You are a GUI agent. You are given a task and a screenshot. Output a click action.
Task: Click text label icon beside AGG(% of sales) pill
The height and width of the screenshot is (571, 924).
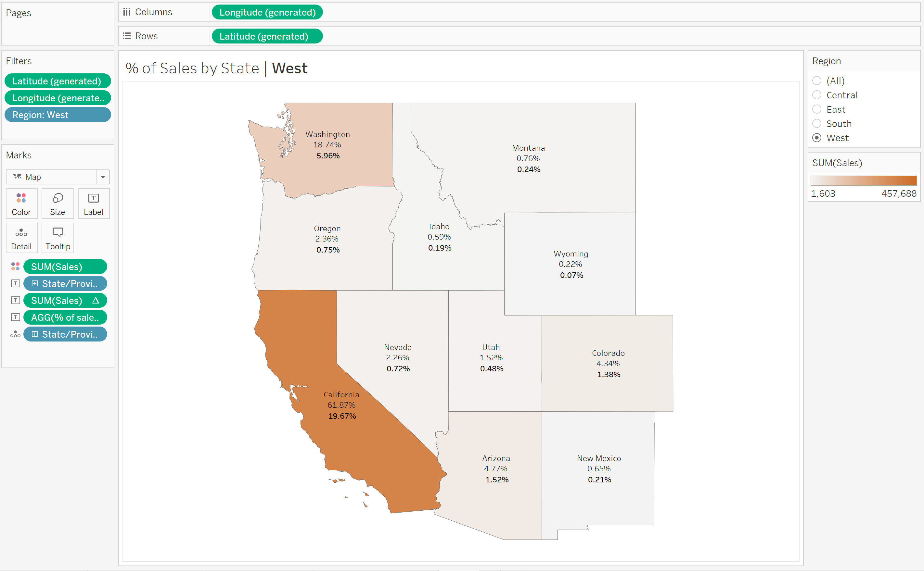pos(16,317)
